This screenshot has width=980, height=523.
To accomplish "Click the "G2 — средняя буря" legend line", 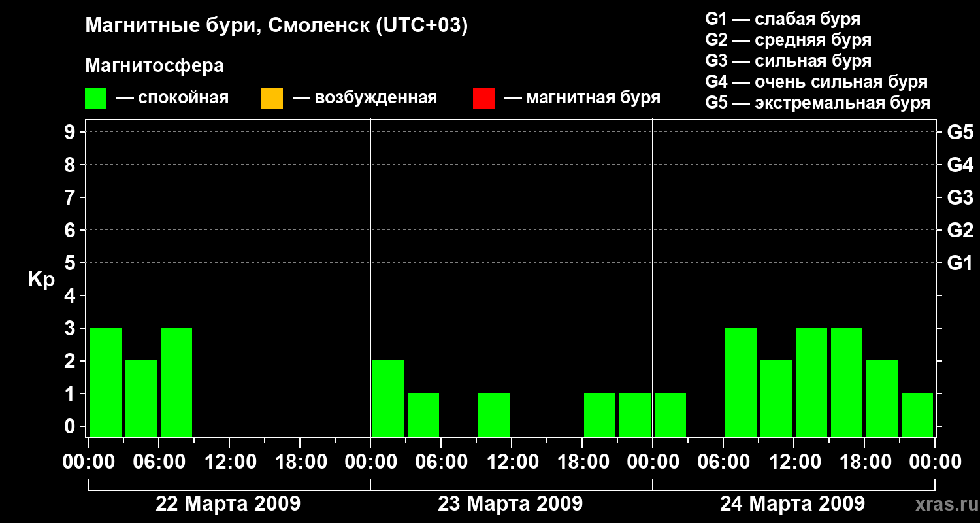I will pyautogui.click(x=789, y=40).
